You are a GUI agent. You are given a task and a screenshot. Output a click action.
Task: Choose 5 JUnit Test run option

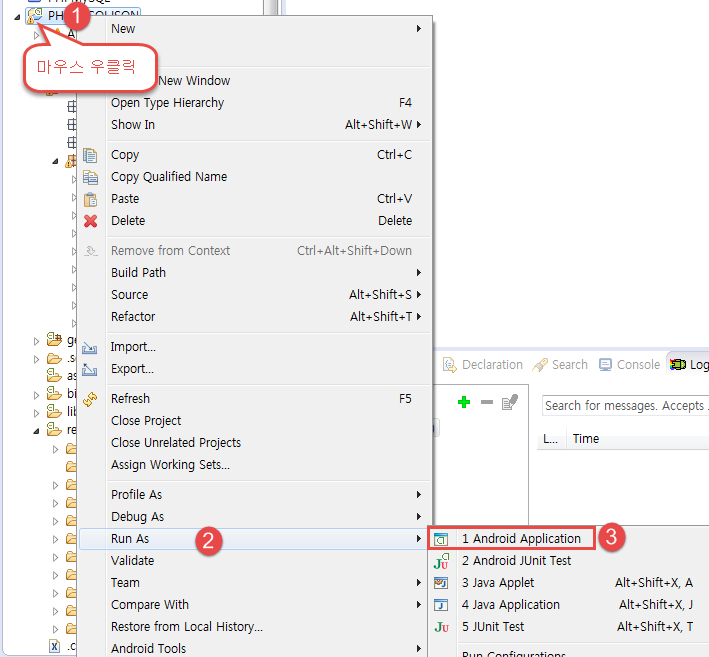pyautogui.click(x=569, y=627)
